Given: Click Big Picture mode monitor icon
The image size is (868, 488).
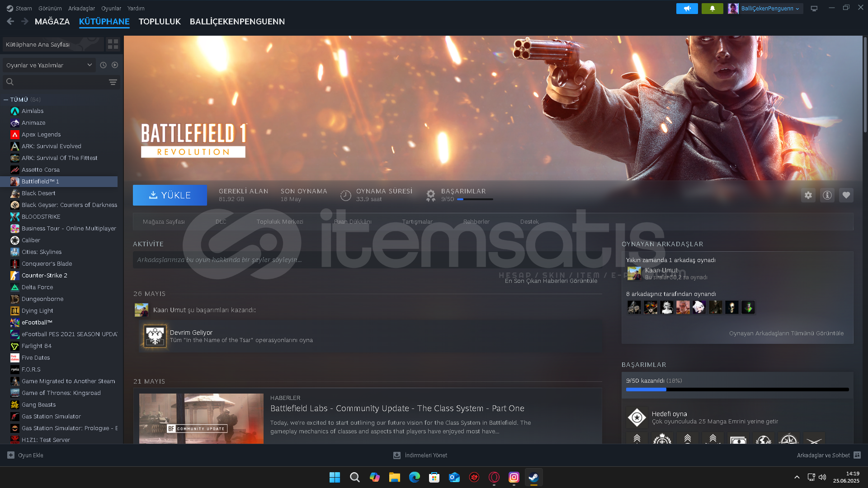Looking at the screenshot, I should (x=814, y=9).
